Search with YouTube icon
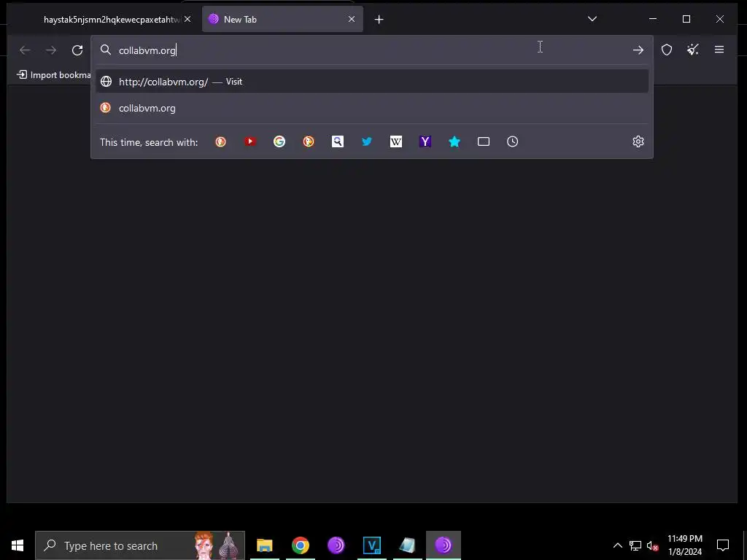This screenshot has width=747, height=560. (250, 141)
